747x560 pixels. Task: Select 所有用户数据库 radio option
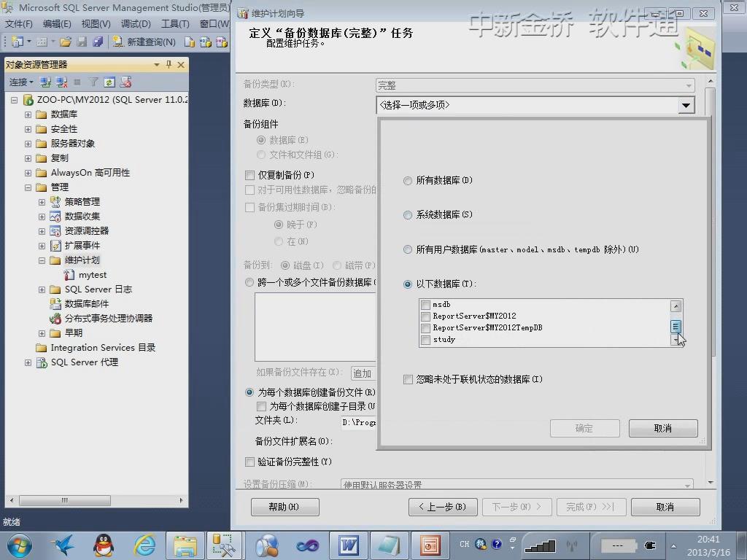(x=407, y=249)
